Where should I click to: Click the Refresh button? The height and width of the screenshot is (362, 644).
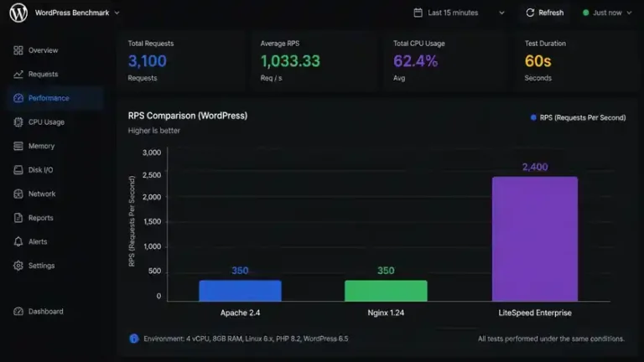544,13
